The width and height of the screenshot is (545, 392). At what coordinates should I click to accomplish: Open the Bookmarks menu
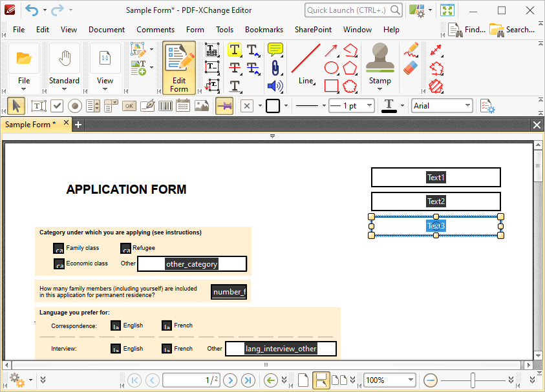pyautogui.click(x=264, y=30)
